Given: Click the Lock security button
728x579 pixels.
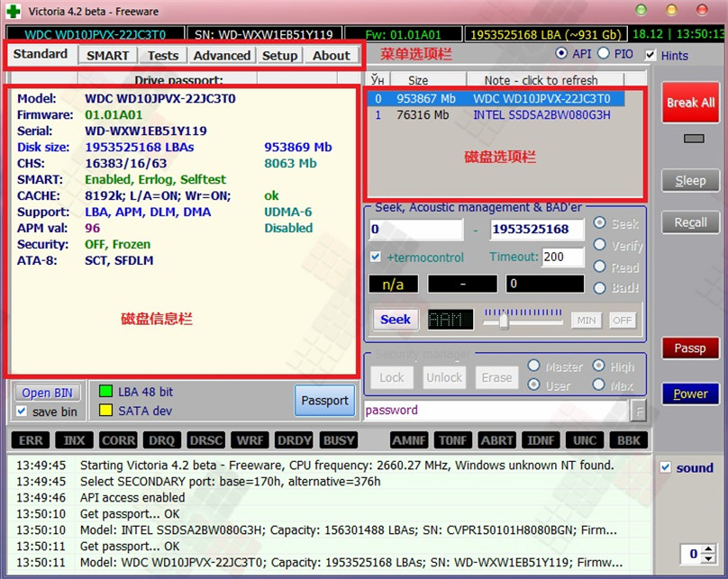Looking at the screenshot, I should click(x=392, y=377).
